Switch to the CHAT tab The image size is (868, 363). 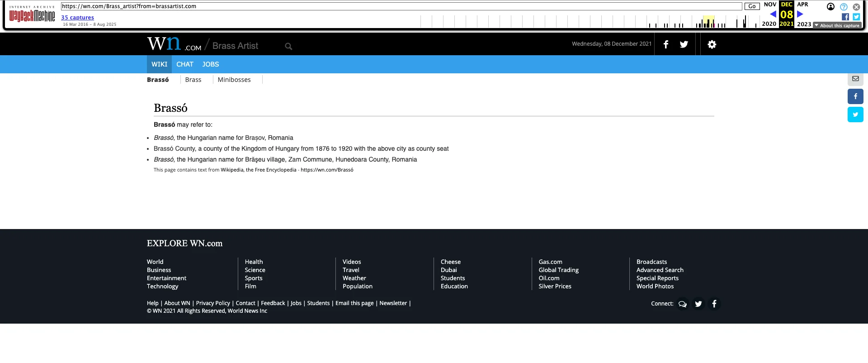[x=184, y=64]
